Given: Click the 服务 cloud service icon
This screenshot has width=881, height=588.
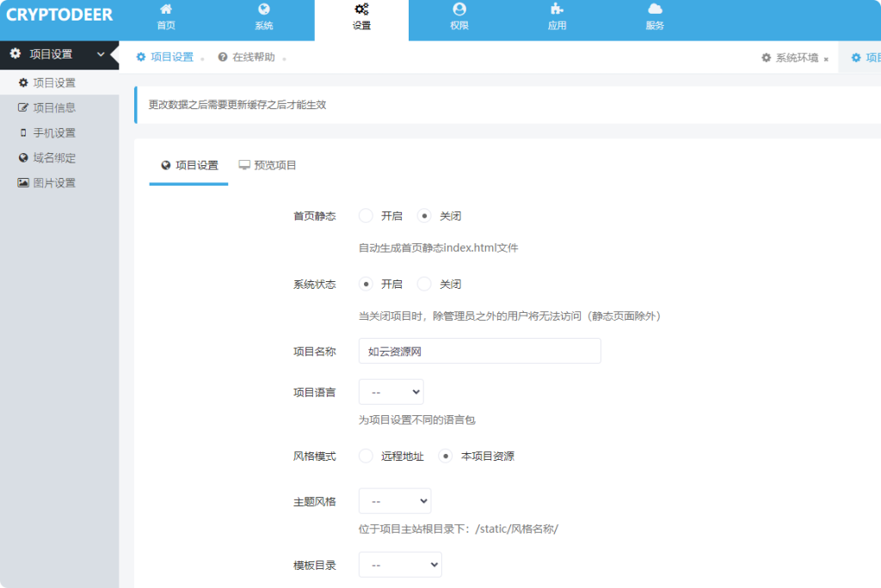Looking at the screenshot, I should click(x=656, y=12).
